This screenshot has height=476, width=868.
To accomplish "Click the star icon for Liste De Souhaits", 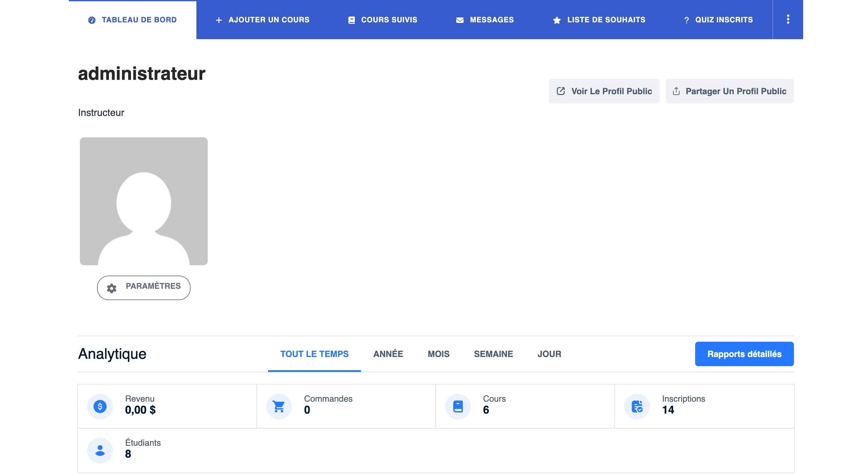I will coord(557,20).
